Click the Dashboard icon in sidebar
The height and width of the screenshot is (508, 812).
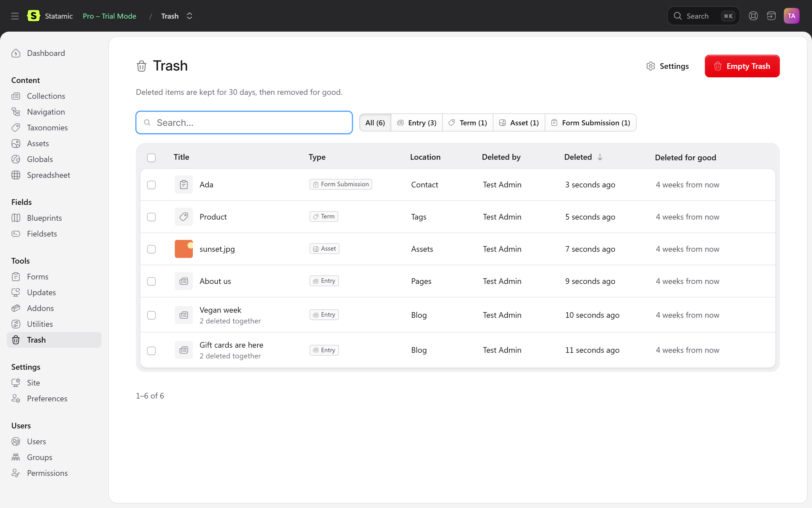(16, 53)
